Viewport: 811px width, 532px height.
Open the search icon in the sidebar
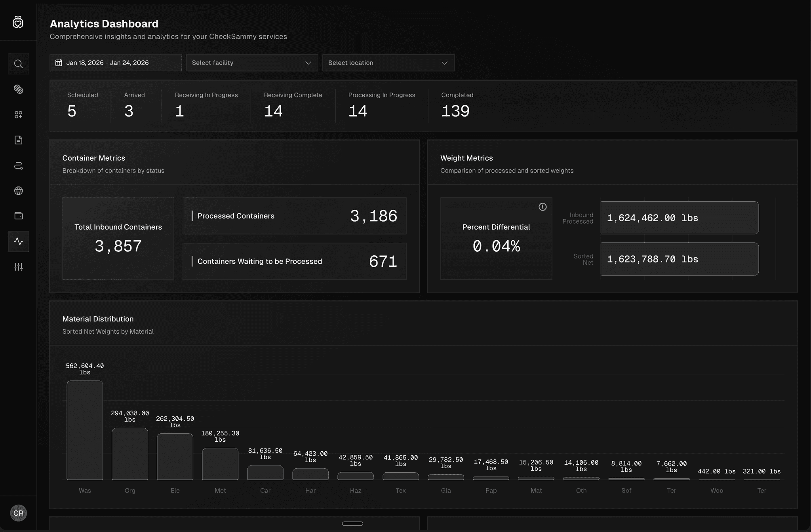[x=18, y=64]
